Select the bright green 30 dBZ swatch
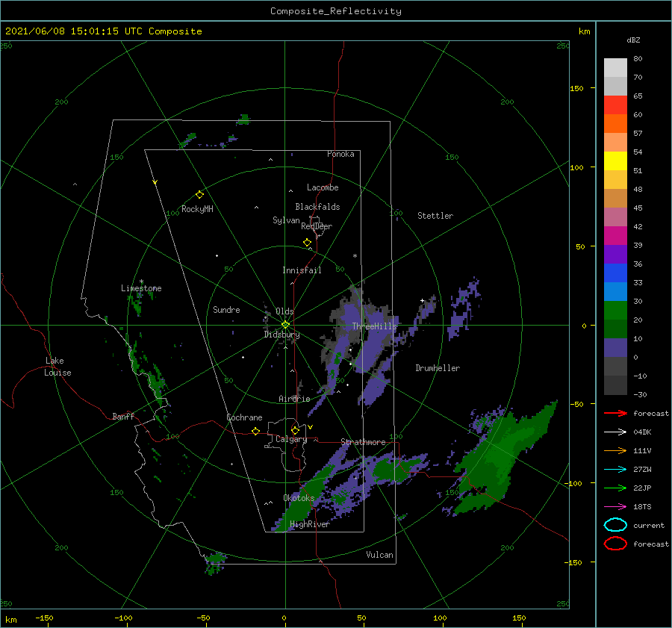 (615, 311)
